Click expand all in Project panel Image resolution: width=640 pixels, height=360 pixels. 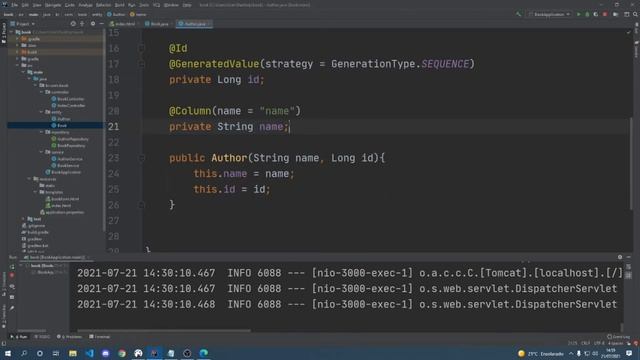click(82, 24)
